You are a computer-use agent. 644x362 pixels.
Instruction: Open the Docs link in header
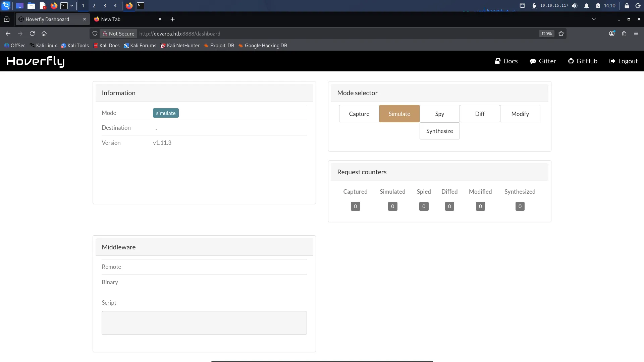point(506,61)
